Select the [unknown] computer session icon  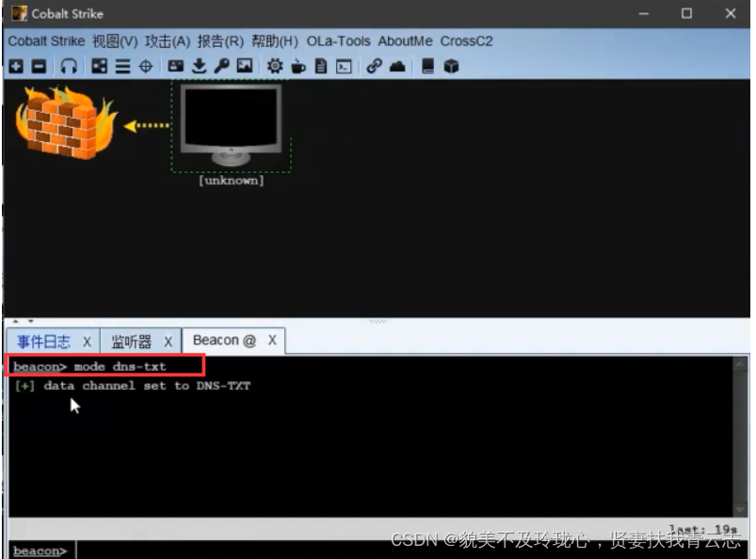pyautogui.click(x=231, y=125)
